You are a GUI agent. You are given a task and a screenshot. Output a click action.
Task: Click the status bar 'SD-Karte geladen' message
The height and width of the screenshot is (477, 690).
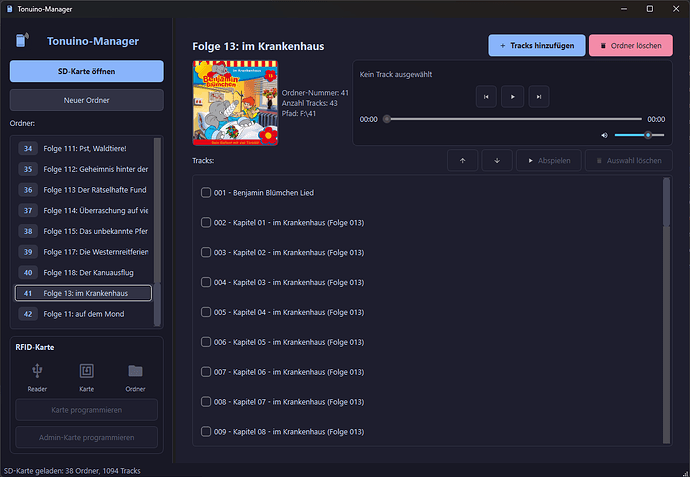tap(72, 471)
